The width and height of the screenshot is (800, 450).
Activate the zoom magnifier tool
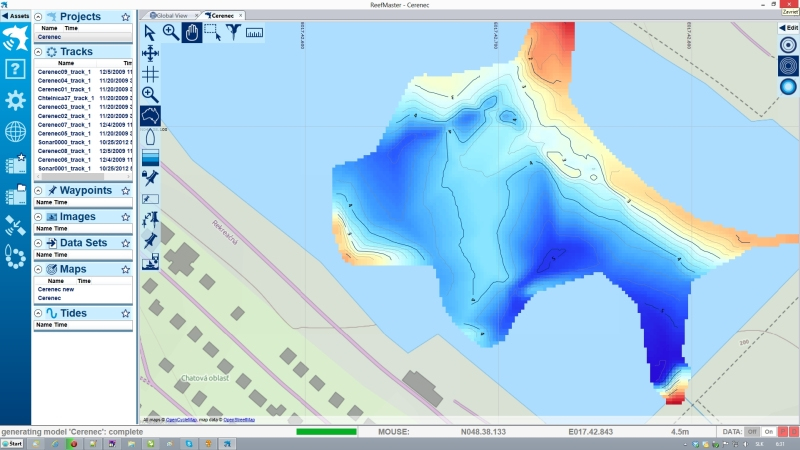(171, 32)
